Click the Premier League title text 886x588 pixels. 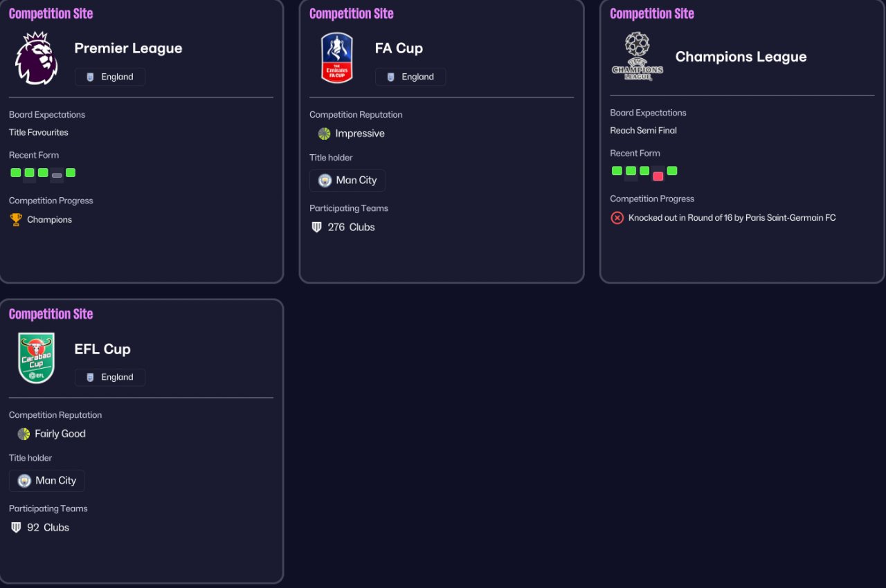click(128, 48)
